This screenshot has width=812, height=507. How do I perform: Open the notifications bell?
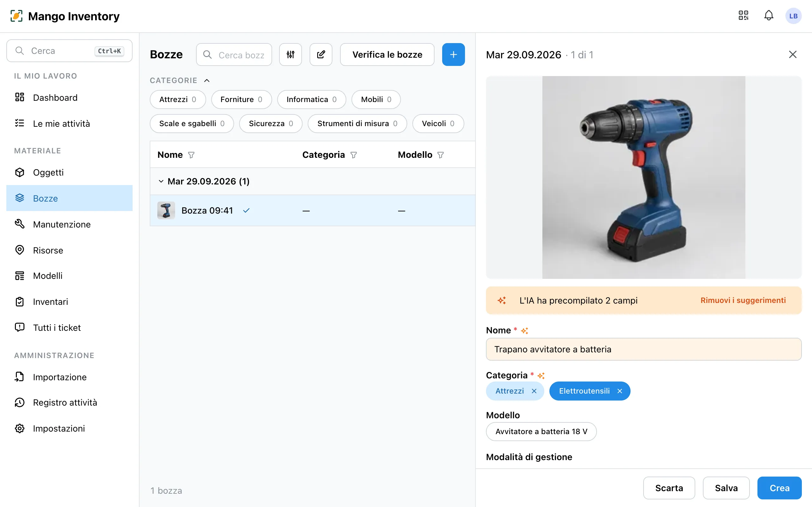pos(769,16)
